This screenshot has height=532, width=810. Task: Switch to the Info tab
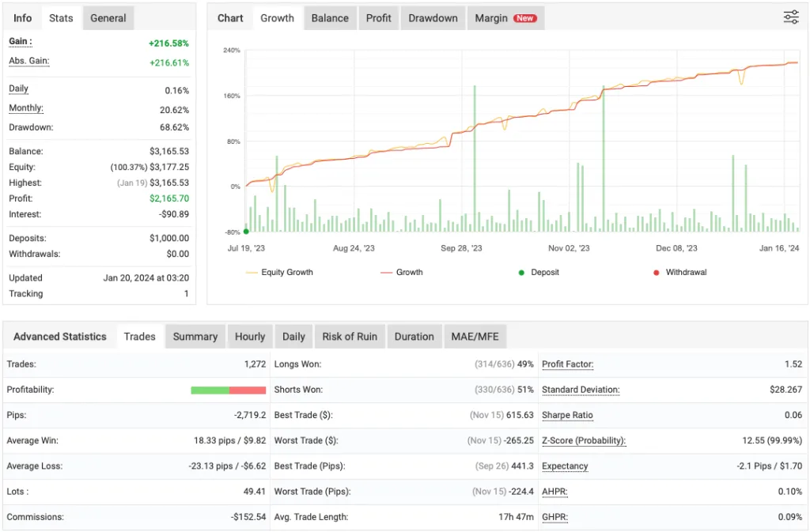coord(22,17)
